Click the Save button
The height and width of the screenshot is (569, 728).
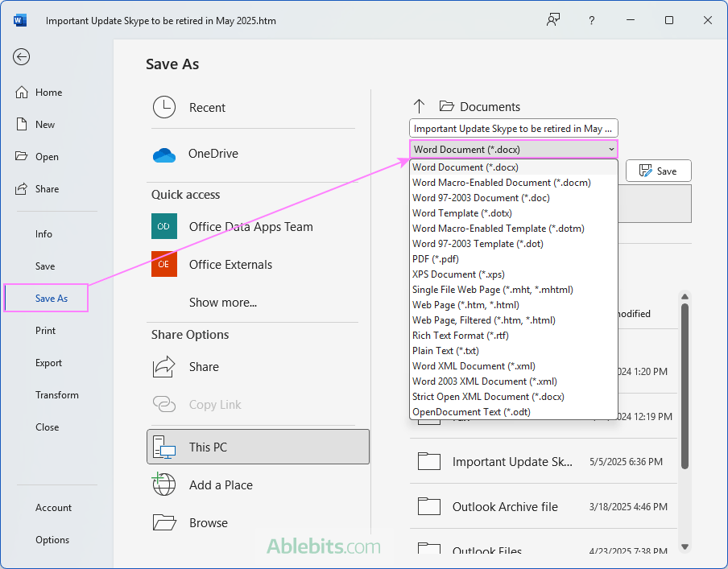click(658, 171)
